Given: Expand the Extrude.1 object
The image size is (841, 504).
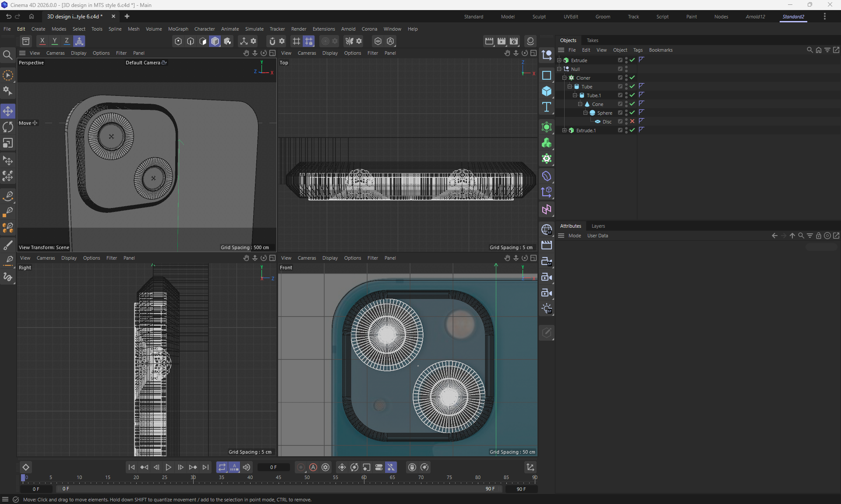Looking at the screenshot, I should tap(565, 130).
